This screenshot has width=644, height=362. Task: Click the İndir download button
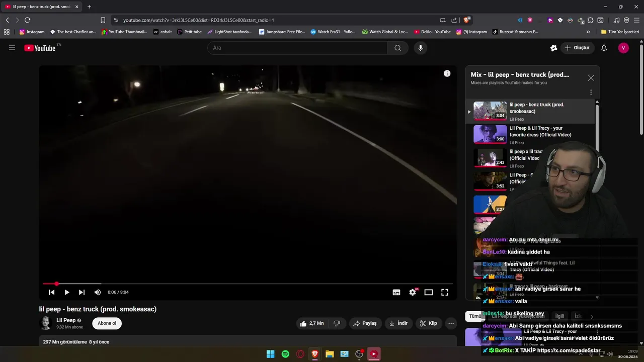pos(398,323)
